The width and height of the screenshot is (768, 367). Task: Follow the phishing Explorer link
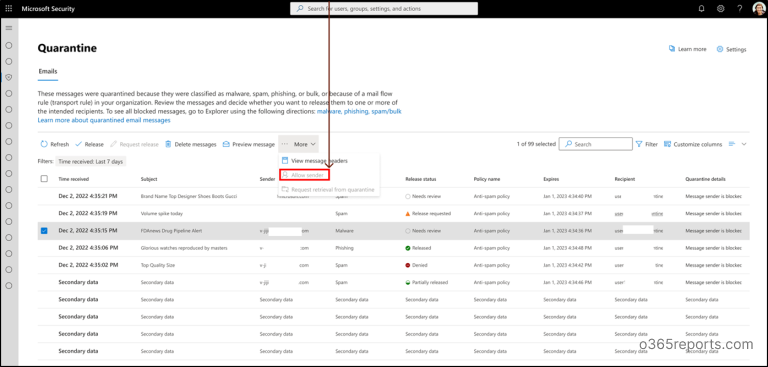pyautogui.click(x=357, y=112)
